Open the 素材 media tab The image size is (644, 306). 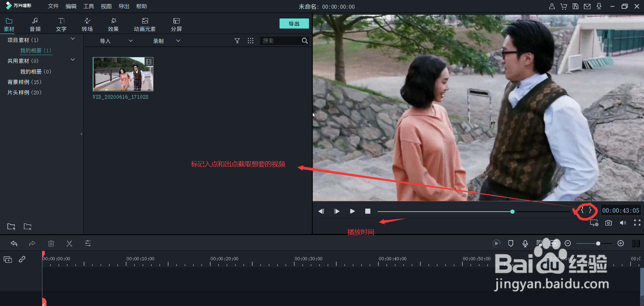click(9, 25)
